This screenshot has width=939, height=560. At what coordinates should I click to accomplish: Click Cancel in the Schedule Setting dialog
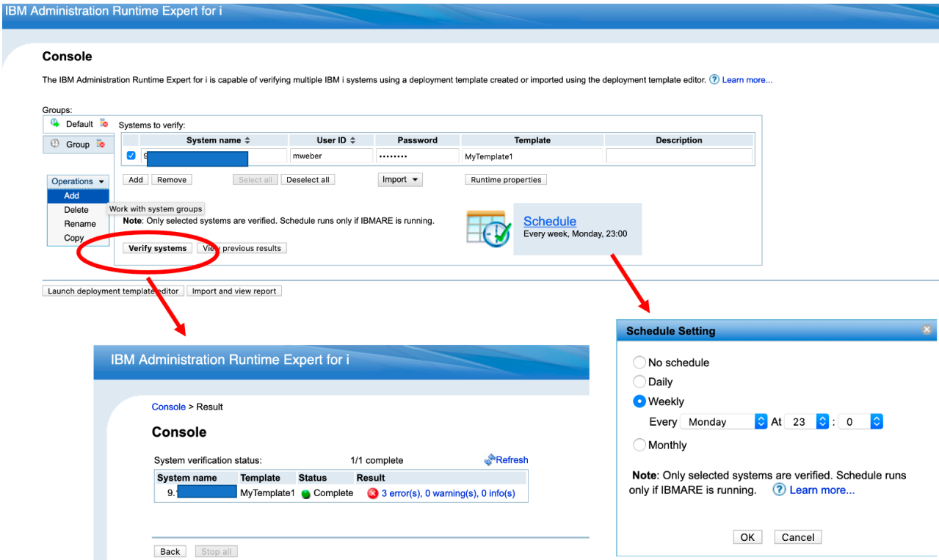[x=798, y=537]
